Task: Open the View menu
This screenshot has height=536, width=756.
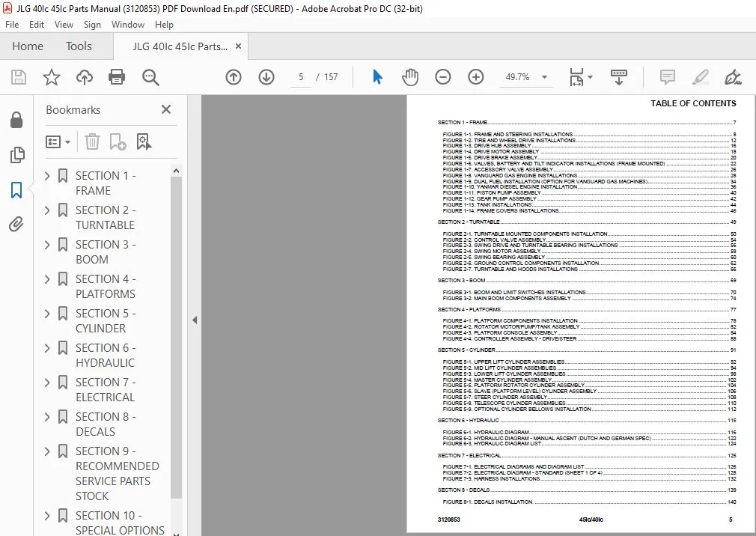Action: point(64,25)
